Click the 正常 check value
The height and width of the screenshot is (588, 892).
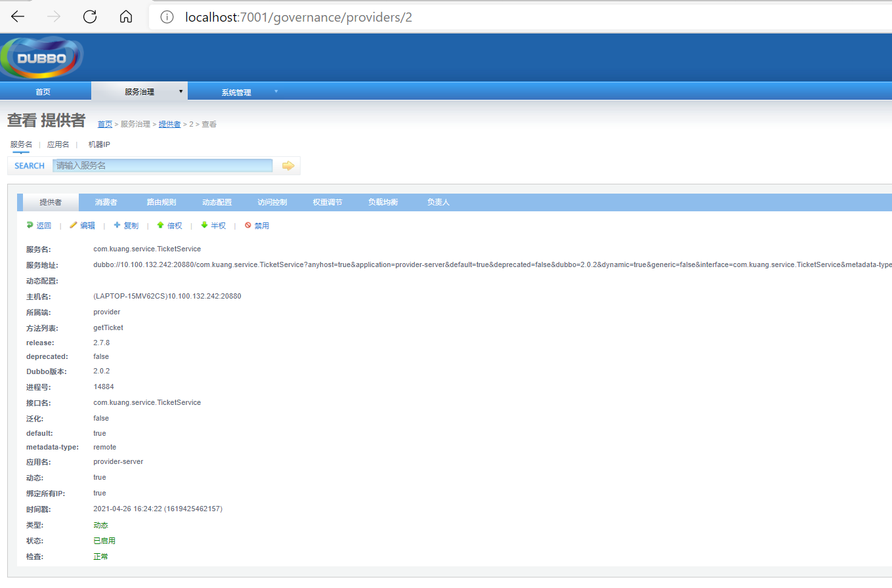coord(100,556)
